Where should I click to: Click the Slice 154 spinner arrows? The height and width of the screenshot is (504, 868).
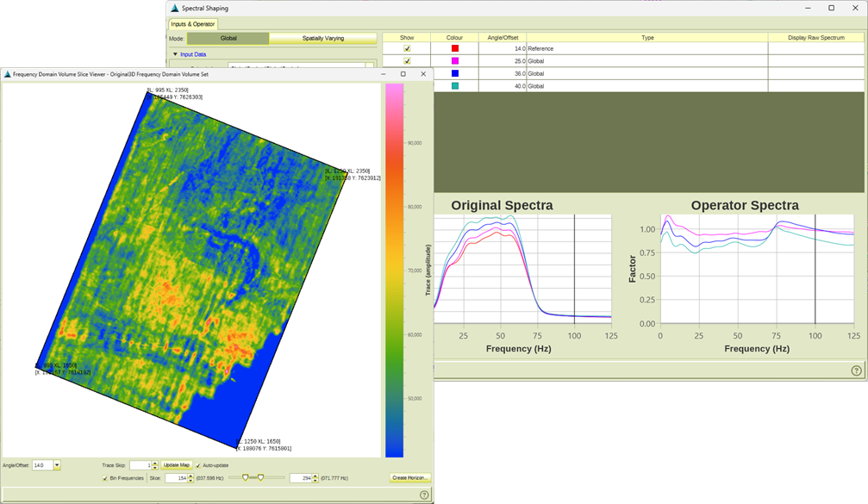coord(190,478)
